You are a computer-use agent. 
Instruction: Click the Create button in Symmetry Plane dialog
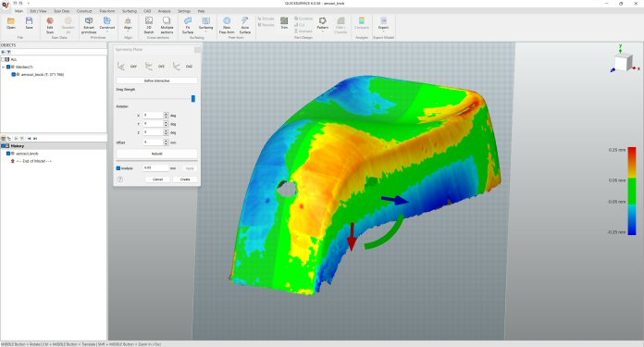pyautogui.click(x=185, y=180)
